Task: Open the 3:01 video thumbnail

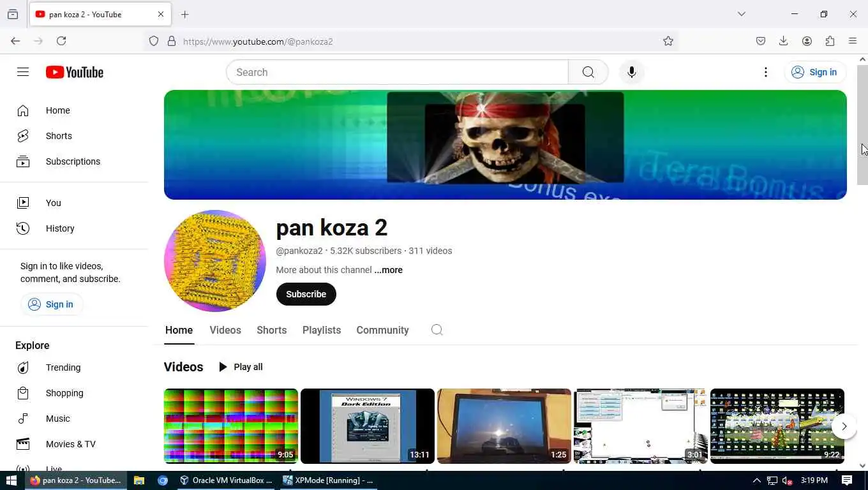Action: [x=641, y=426]
